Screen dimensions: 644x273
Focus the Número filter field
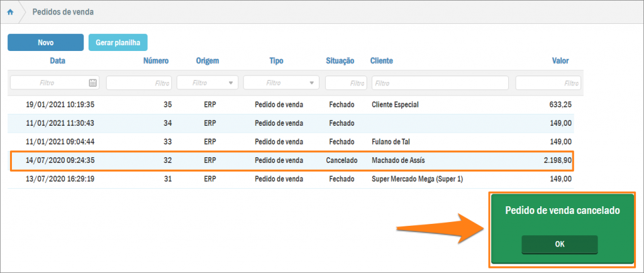pos(139,82)
